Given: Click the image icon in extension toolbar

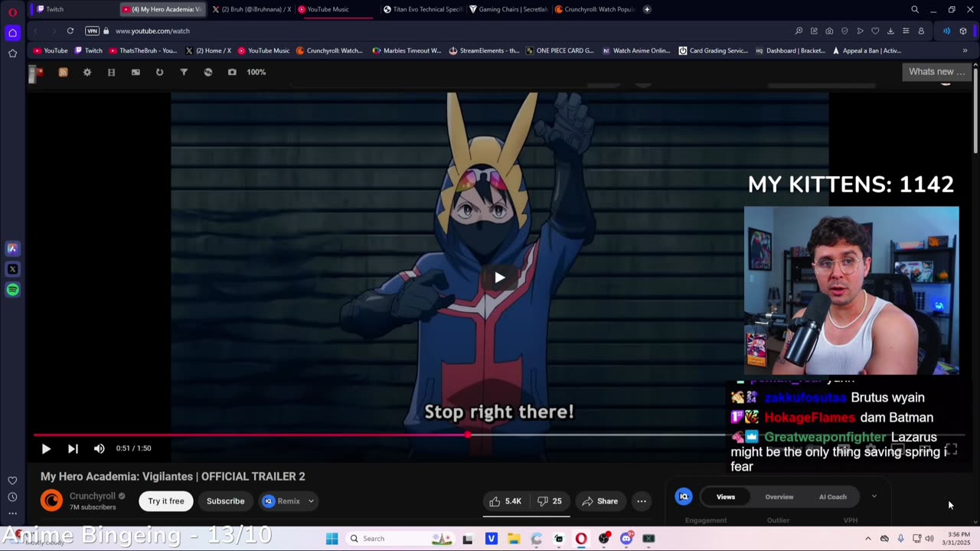Looking at the screenshot, I should (136, 72).
